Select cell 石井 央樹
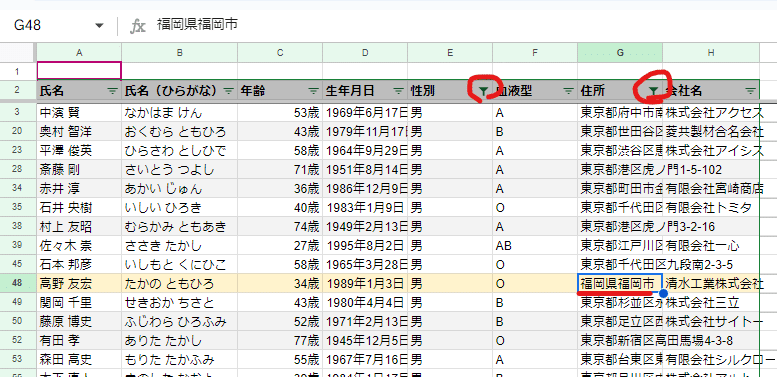 tap(79, 208)
